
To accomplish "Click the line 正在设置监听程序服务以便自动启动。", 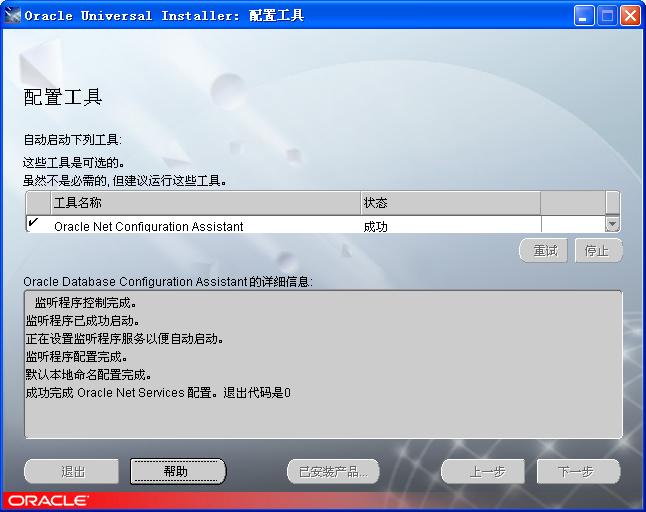I will pyautogui.click(x=124, y=339).
